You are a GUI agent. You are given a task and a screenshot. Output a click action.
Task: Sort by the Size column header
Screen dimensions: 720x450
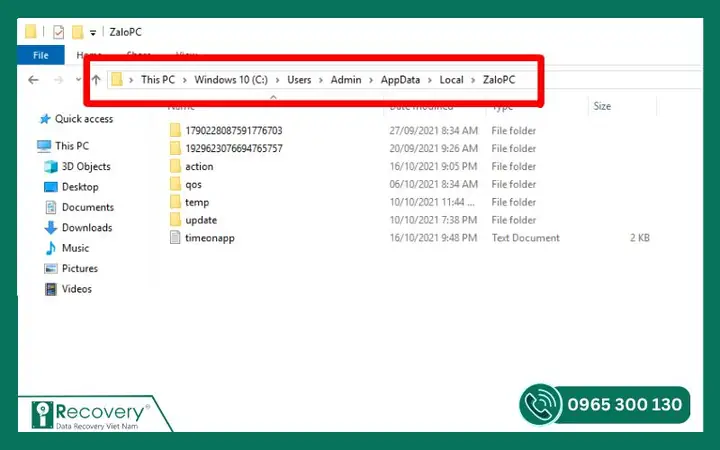tap(602, 106)
